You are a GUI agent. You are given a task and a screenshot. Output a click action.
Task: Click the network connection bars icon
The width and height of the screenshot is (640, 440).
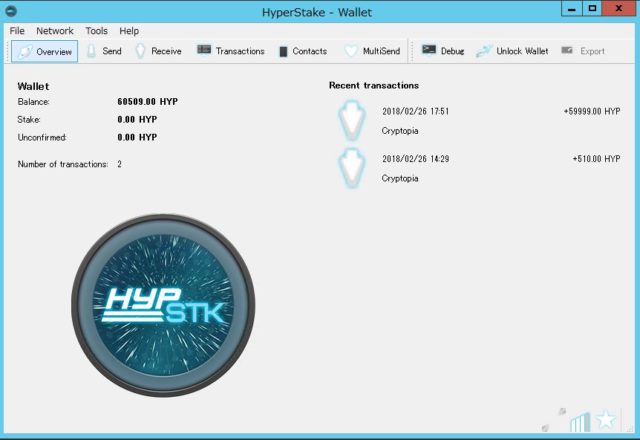coord(580,422)
